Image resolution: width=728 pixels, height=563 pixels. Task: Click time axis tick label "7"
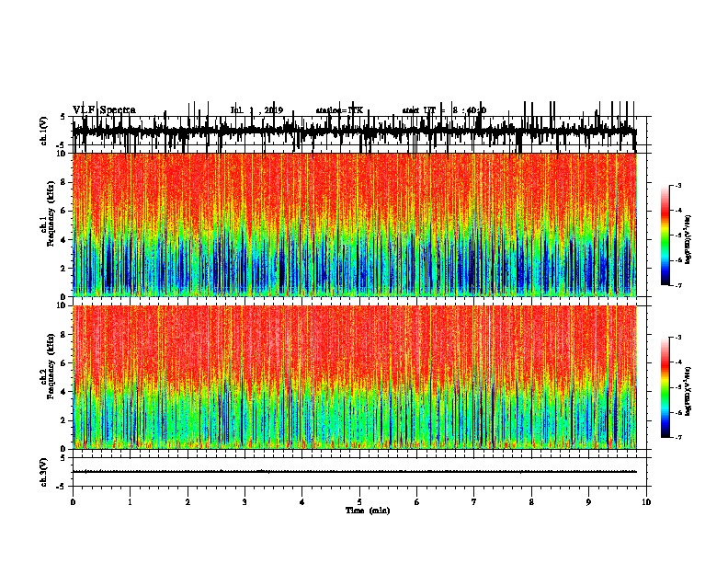[474, 502]
